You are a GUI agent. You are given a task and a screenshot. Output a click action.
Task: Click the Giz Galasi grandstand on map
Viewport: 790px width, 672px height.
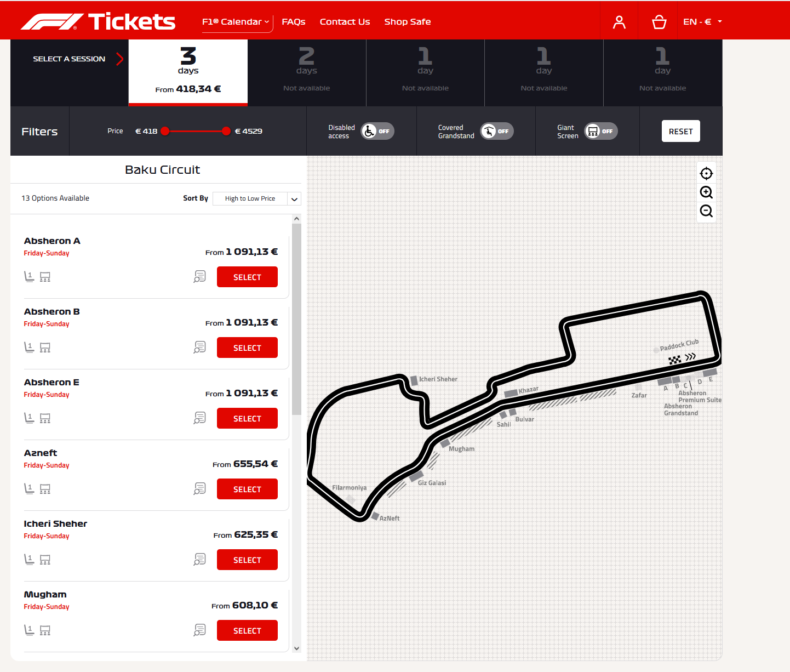pos(416,476)
